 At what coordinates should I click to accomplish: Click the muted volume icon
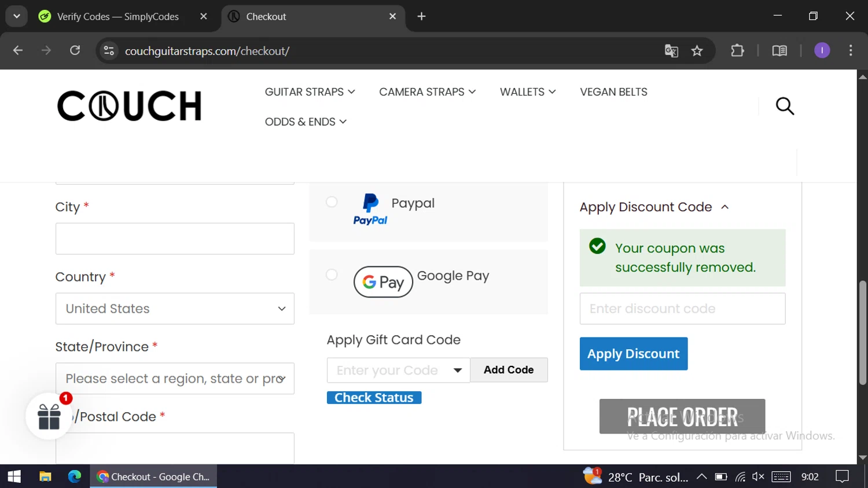point(758,476)
